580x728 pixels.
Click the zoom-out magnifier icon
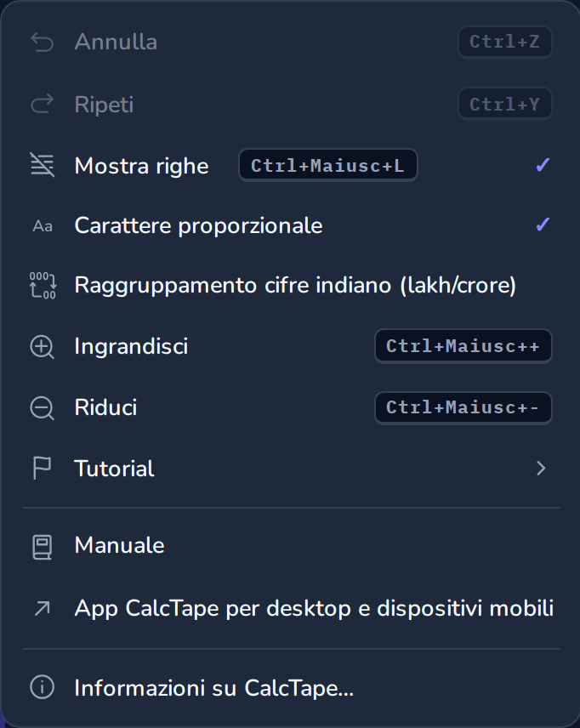43,408
